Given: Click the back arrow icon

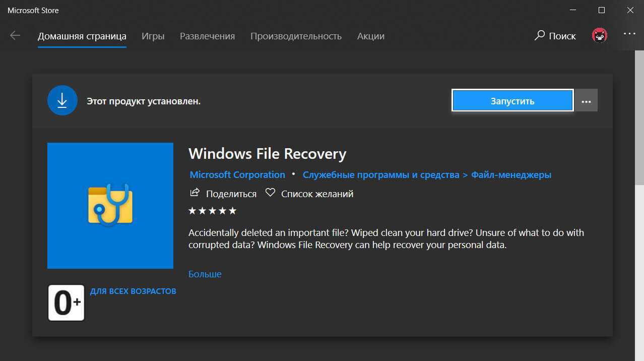Looking at the screenshot, I should pyautogui.click(x=15, y=35).
